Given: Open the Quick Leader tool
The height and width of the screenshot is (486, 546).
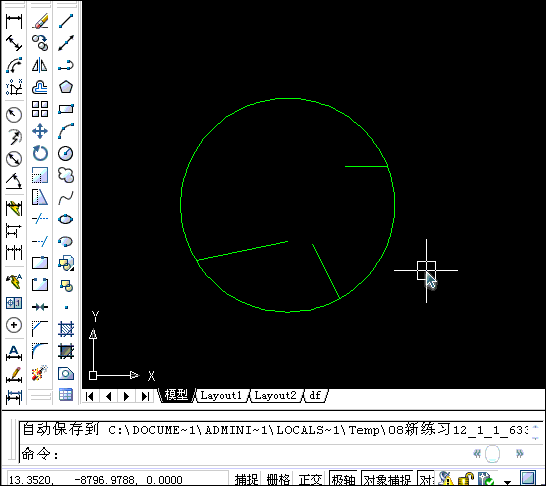Looking at the screenshot, I should (14, 281).
